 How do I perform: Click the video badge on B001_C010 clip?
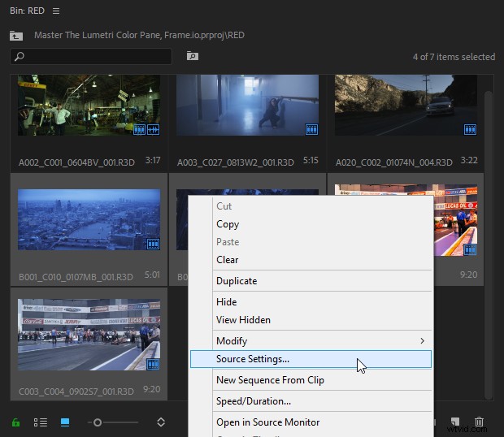point(154,244)
